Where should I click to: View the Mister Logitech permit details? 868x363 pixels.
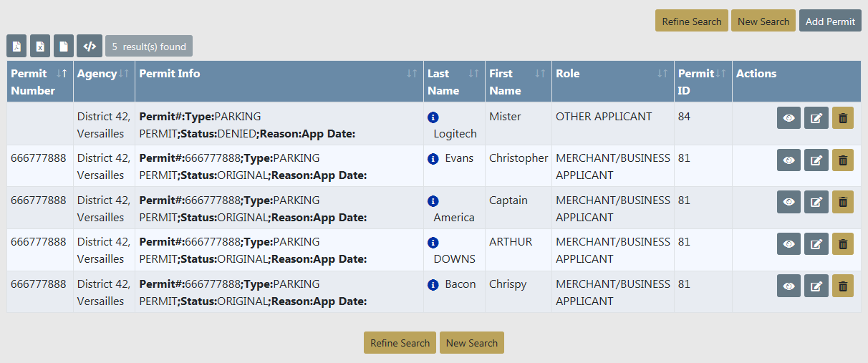789,118
